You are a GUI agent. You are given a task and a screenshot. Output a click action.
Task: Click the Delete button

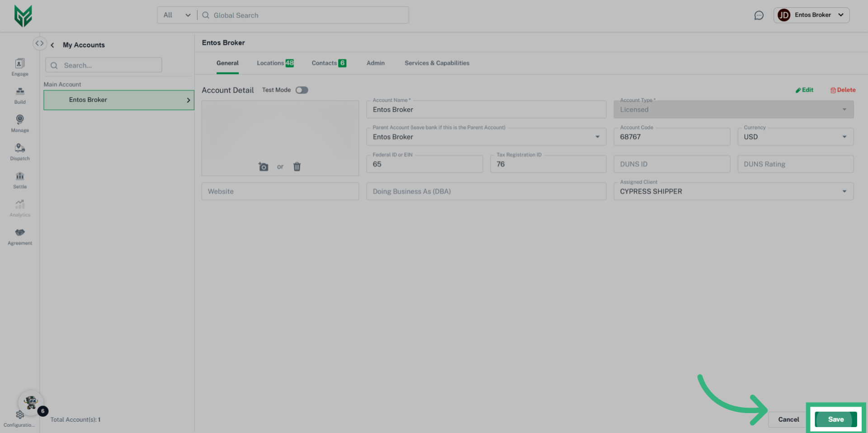click(843, 90)
